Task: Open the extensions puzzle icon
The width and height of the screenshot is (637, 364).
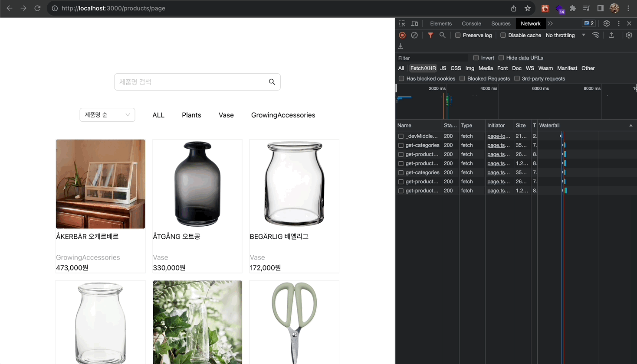Action: point(573,8)
